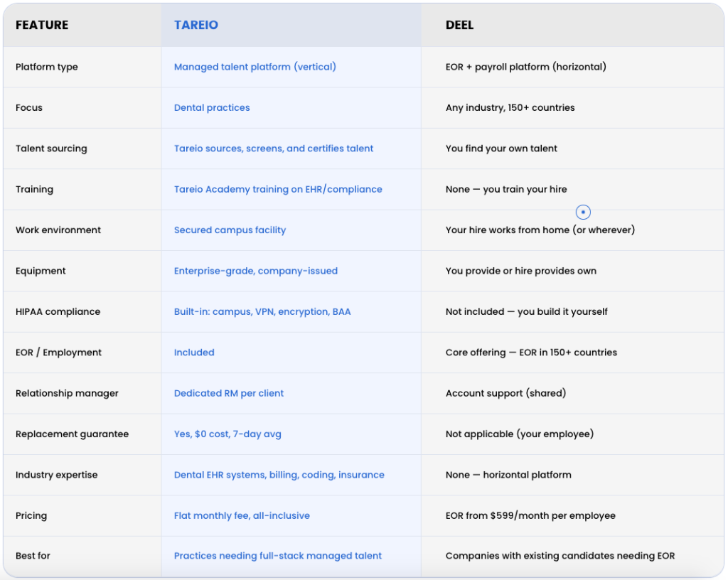Click 'None — horizontal platform' cell

click(x=508, y=475)
